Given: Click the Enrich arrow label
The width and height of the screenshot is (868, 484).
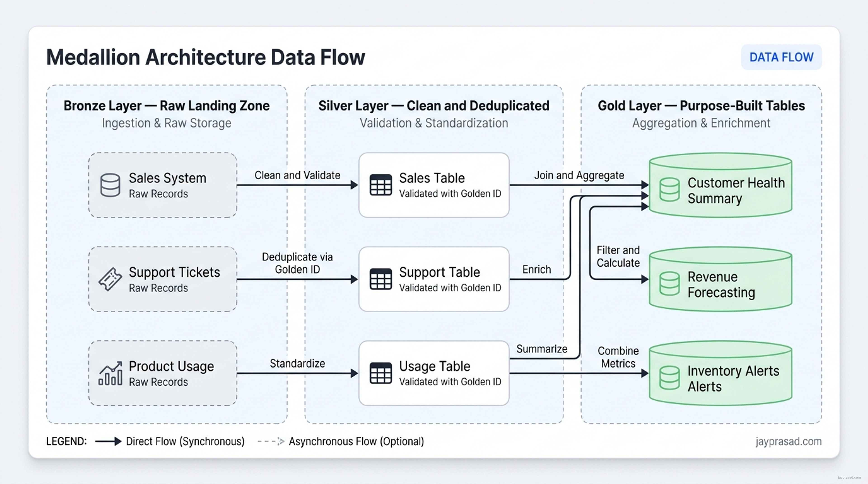Looking at the screenshot, I should point(536,270).
